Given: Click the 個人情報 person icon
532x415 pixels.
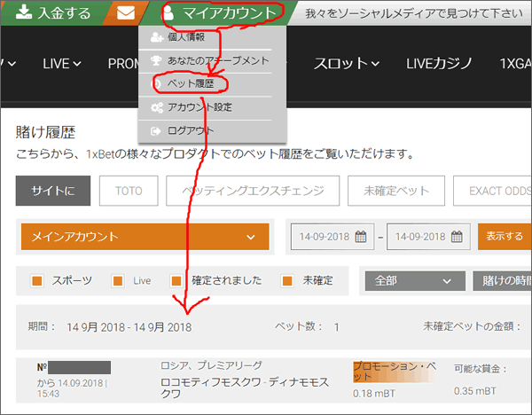Looking at the screenshot, I should point(157,37).
